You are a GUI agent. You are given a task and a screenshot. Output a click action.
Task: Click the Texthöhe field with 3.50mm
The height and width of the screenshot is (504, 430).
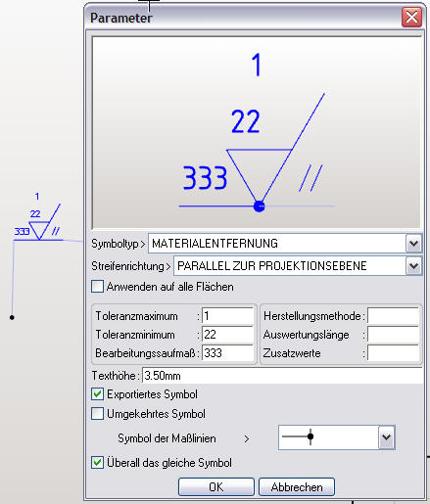[282, 376]
